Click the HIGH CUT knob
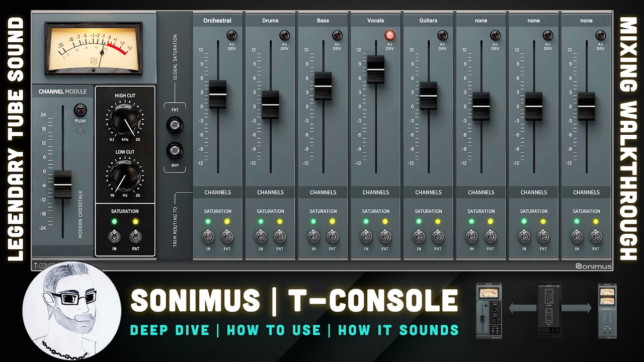 point(124,119)
